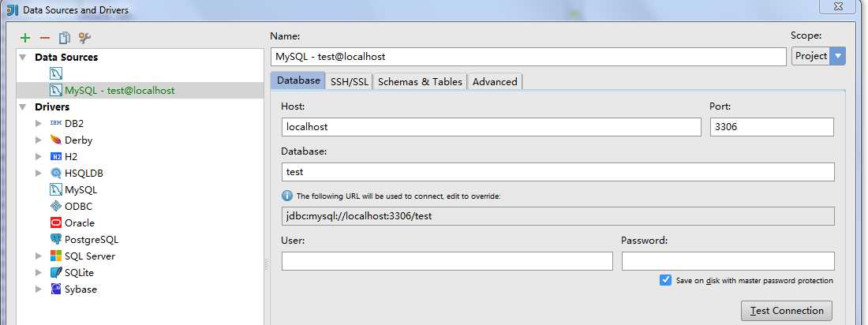Click the red minus remove icon
Image resolution: width=868 pixels, height=325 pixels.
pyautogui.click(x=45, y=38)
